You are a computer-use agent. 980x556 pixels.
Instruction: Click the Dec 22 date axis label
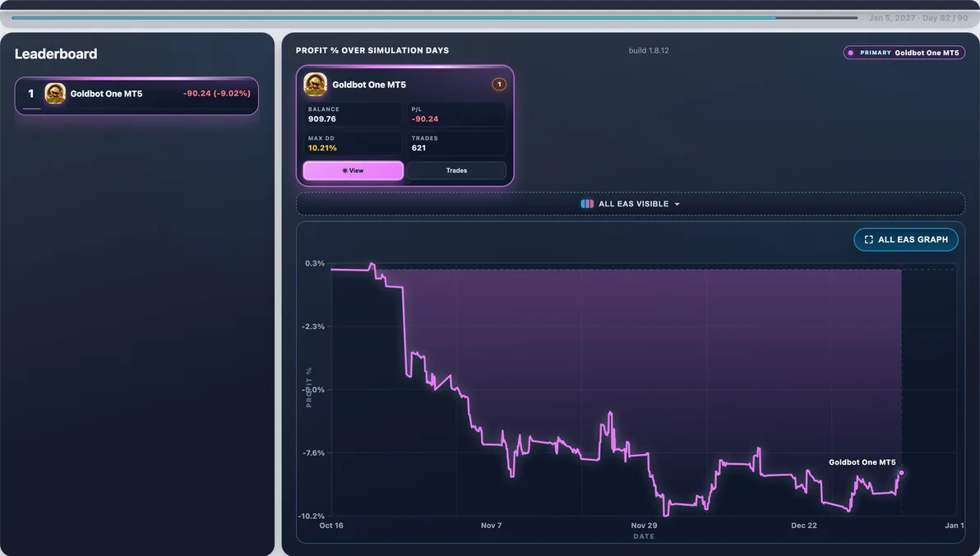pyautogui.click(x=804, y=526)
